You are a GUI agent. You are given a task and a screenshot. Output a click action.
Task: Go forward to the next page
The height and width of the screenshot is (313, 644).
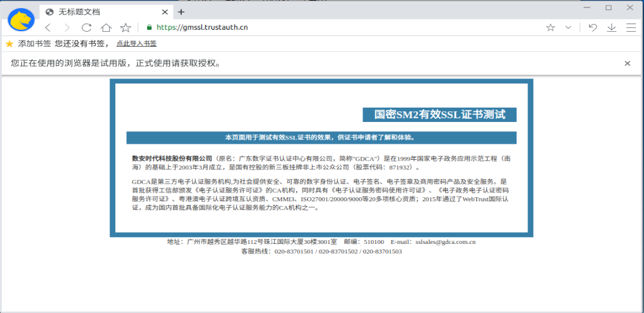(67, 27)
